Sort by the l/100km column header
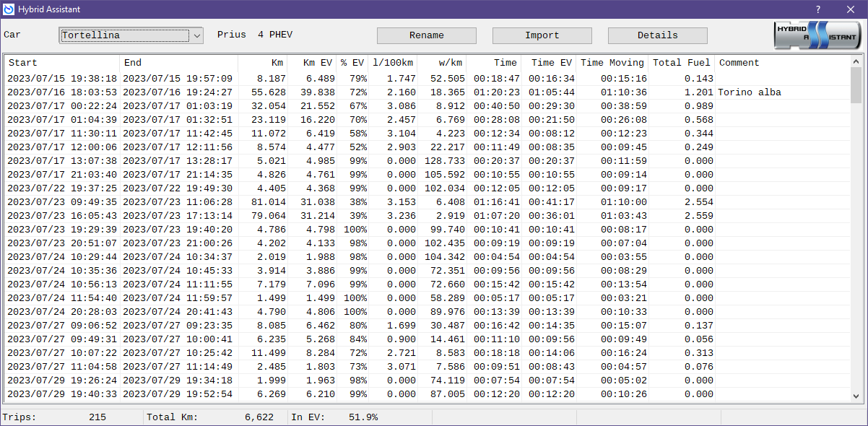Image resolution: width=868 pixels, height=426 pixels. coord(393,63)
